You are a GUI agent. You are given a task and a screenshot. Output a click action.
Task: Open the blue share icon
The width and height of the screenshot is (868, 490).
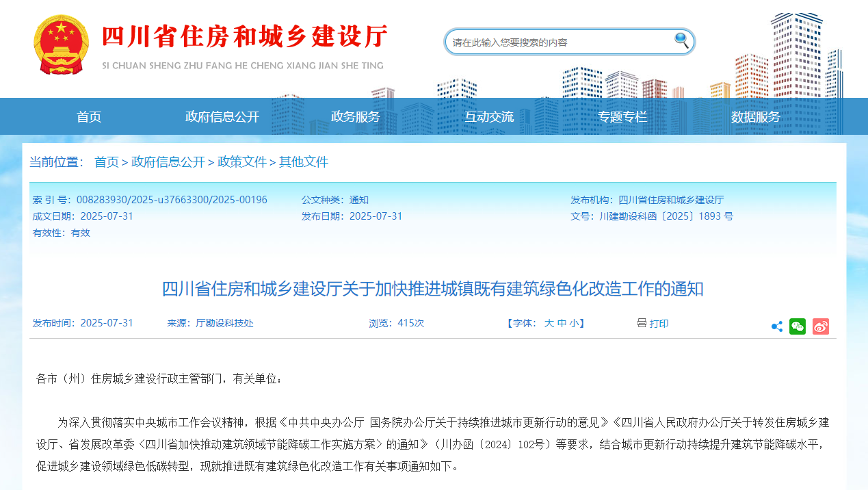pyautogui.click(x=776, y=326)
